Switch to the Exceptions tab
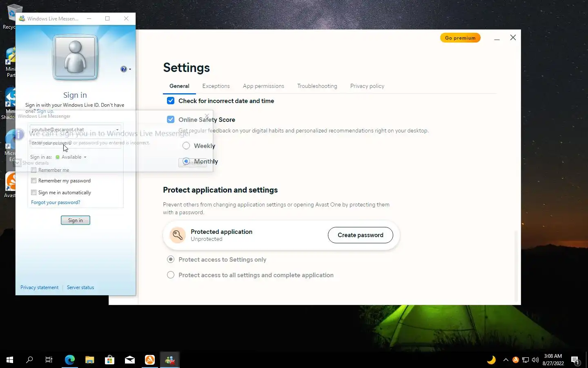588x368 pixels. click(216, 86)
